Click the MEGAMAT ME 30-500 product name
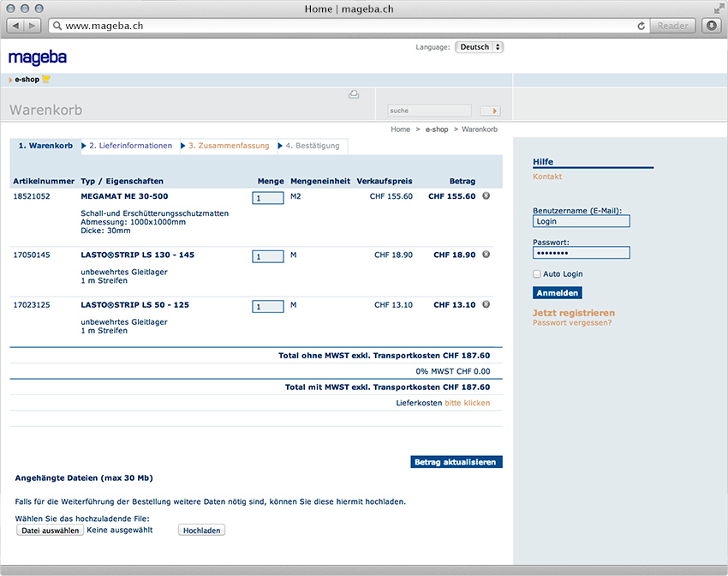Screen dimensions: 728x576 (124, 196)
